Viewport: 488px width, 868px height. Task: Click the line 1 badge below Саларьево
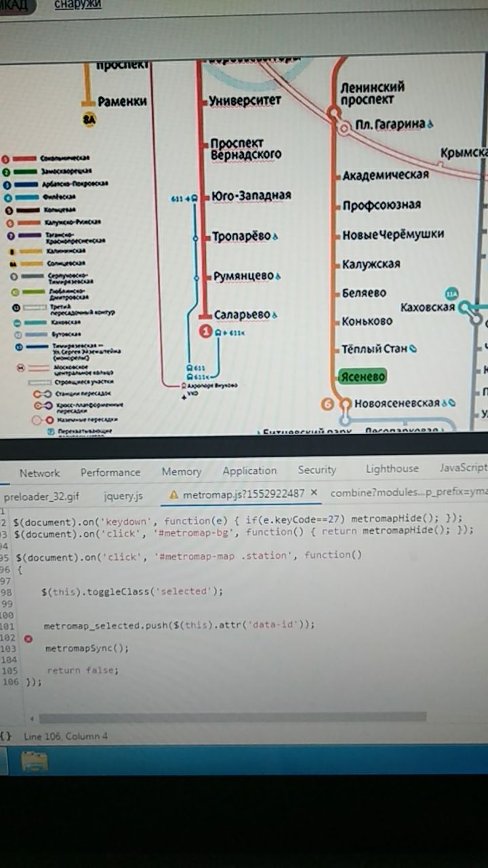205,332
